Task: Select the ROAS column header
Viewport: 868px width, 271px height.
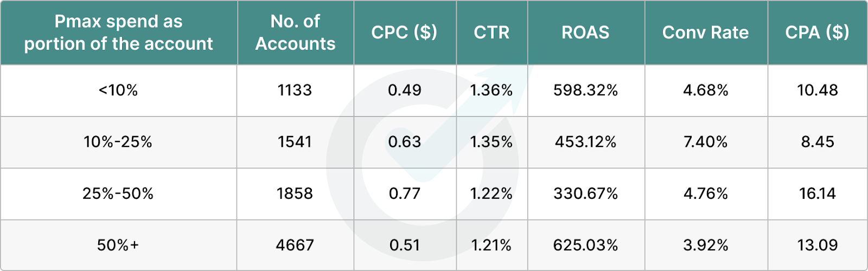Action: pos(585,33)
